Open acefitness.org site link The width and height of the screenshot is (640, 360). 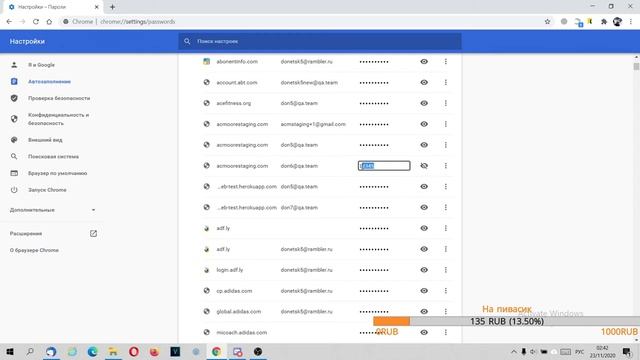tap(233, 103)
